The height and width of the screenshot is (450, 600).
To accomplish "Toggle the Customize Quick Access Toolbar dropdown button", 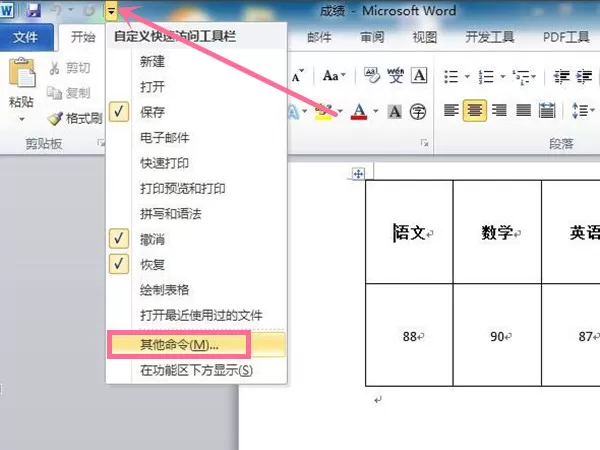I will pyautogui.click(x=111, y=11).
